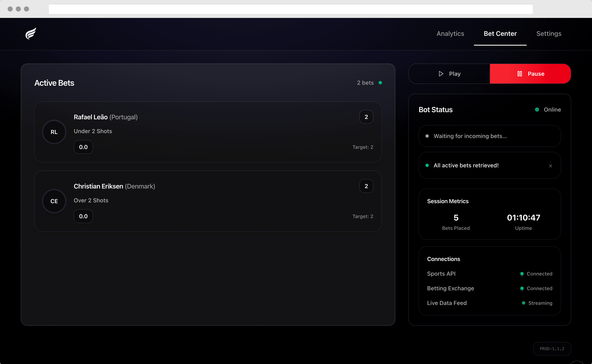Click the 0.0 value on Rafael Leão bet

coord(83,147)
